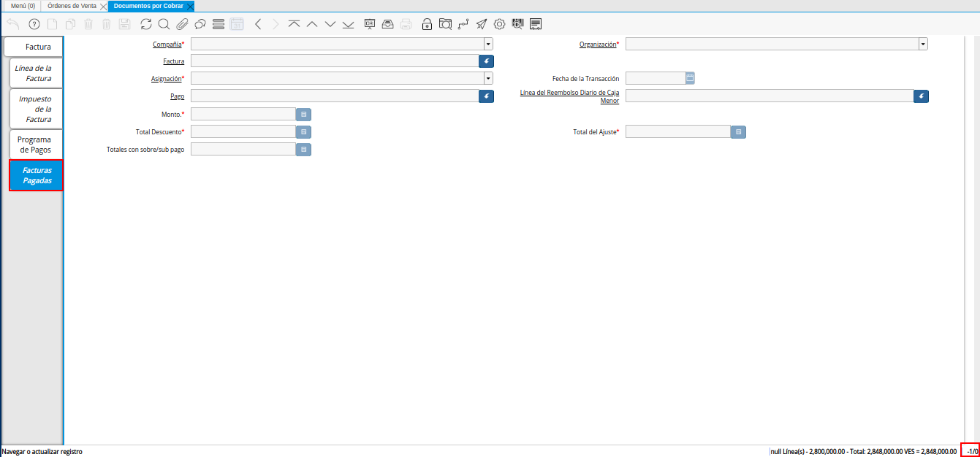Focus the Pago input field
The image size is (980, 457).
(x=335, y=96)
